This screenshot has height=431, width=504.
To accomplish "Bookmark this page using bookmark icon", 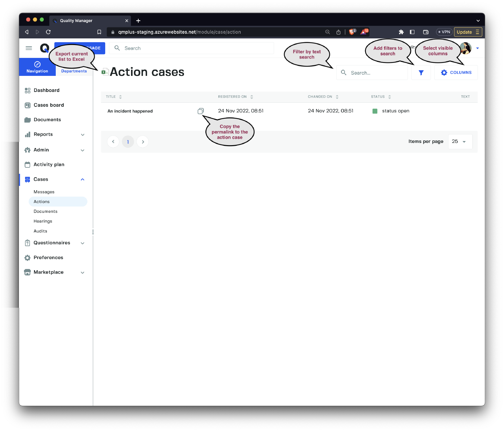I will [99, 32].
